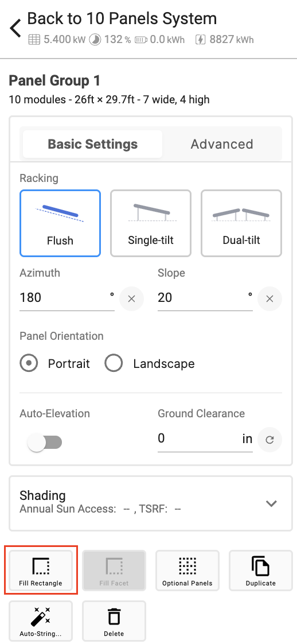Clear the Slope value with the x button
This screenshot has width=297, height=644.
(x=269, y=298)
